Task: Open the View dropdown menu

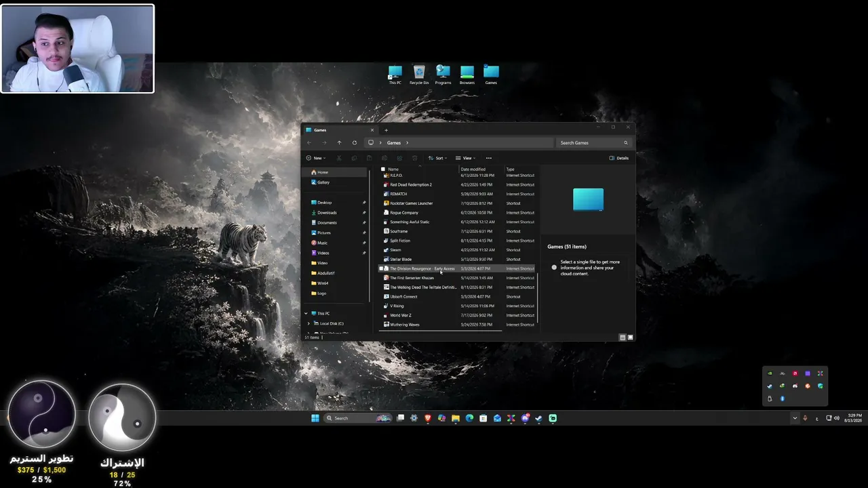Action: pos(465,158)
